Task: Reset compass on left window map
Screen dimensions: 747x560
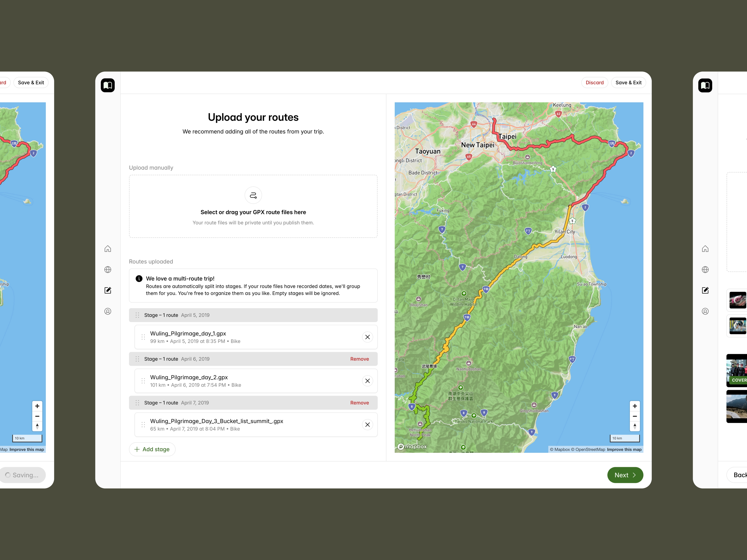Action: (x=37, y=426)
